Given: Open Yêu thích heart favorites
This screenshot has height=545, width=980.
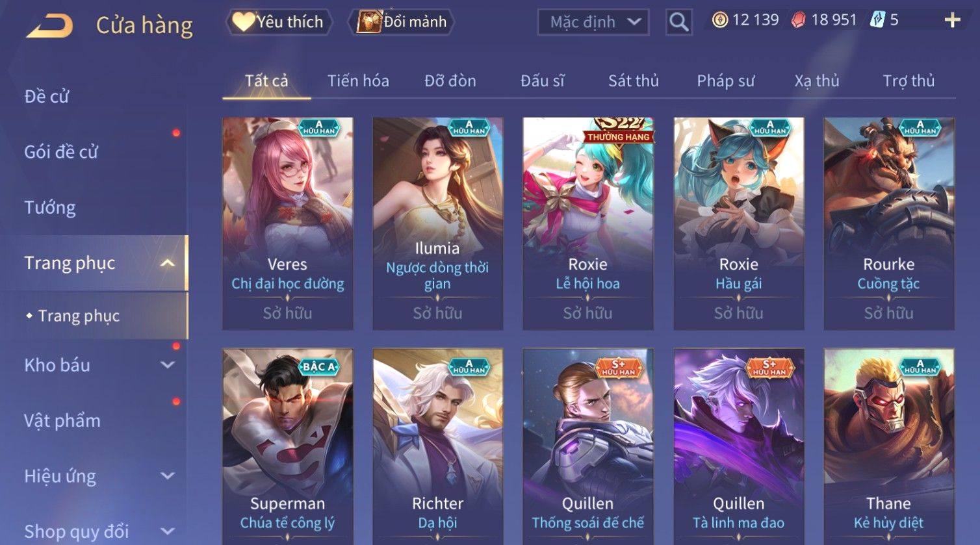Looking at the screenshot, I should [279, 22].
